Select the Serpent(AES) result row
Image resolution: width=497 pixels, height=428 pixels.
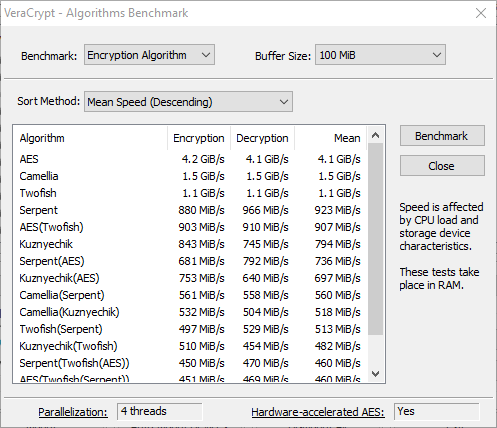(x=190, y=261)
